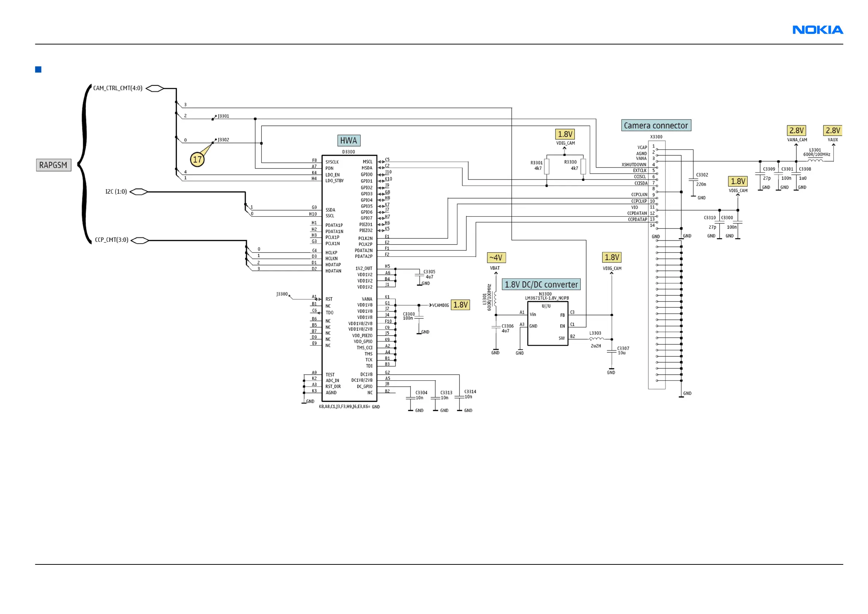This screenshot has width=868, height=614.
Task: Click the ADC_IN pin name
Action: (x=332, y=381)
